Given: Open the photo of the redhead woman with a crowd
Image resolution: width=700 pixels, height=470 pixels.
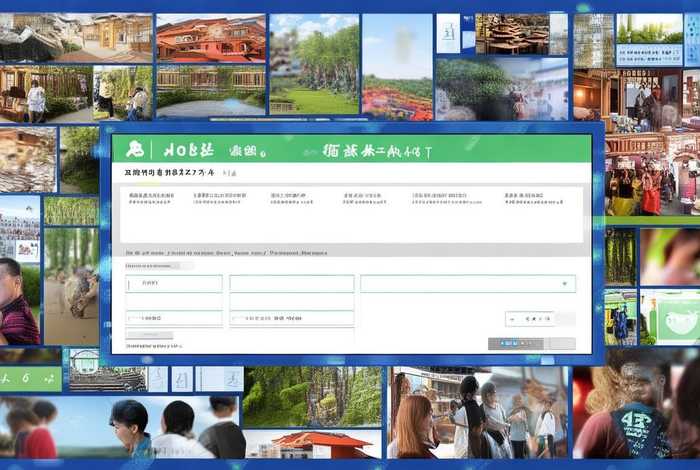Looking at the screenshot, I should [477, 412].
